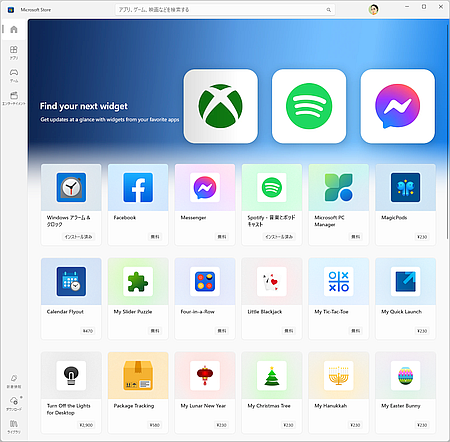
Task: Click the ¥580 price on Package Tracking
Action: pos(155,425)
